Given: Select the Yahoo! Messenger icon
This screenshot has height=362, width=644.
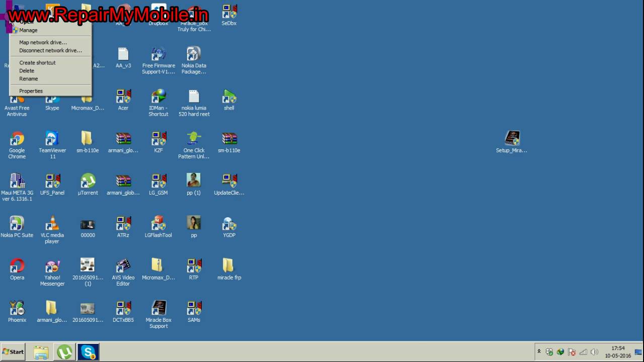Looking at the screenshot, I should pos(52,272).
